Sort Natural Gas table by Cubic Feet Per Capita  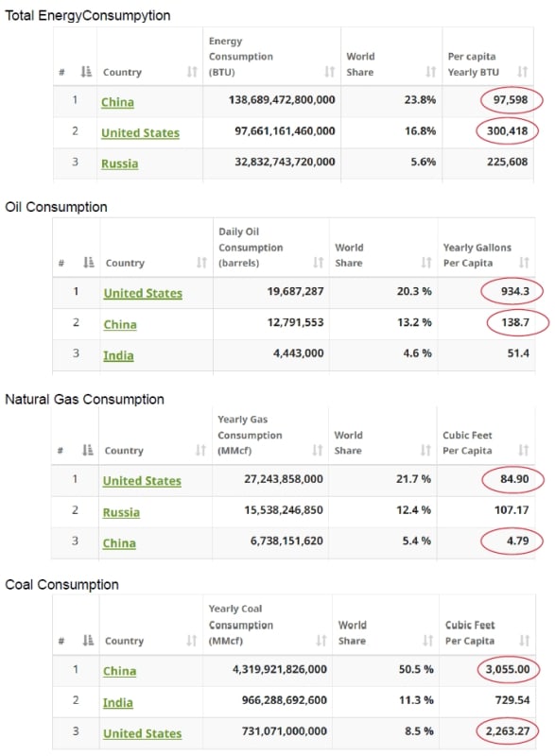click(x=523, y=450)
